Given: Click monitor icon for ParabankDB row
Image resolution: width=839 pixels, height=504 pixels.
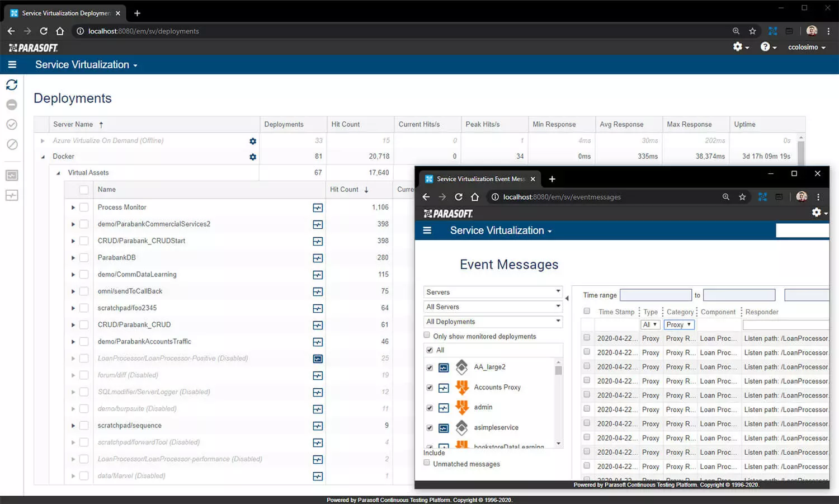Looking at the screenshot, I should click(318, 258).
